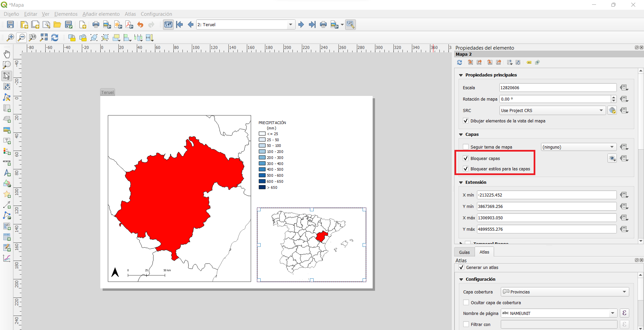
Task: Activate the Add Scale Bar tool
Action: point(7,163)
